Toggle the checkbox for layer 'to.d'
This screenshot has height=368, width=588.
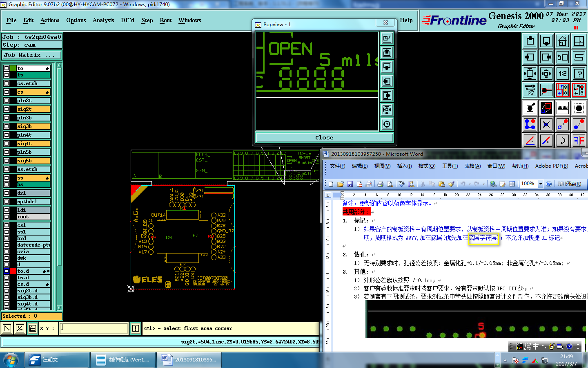coord(7,271)
